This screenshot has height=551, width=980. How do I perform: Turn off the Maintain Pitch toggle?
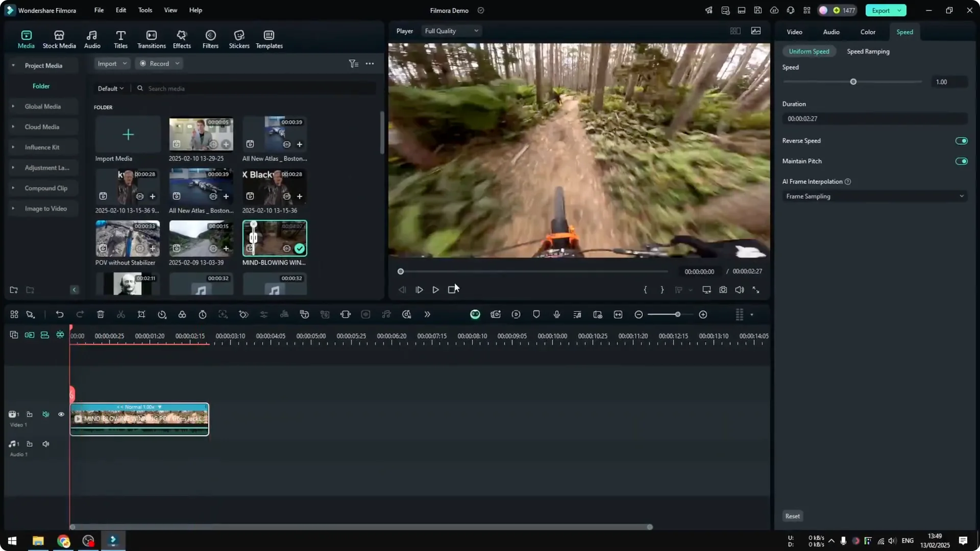click(x=962, y=161)
